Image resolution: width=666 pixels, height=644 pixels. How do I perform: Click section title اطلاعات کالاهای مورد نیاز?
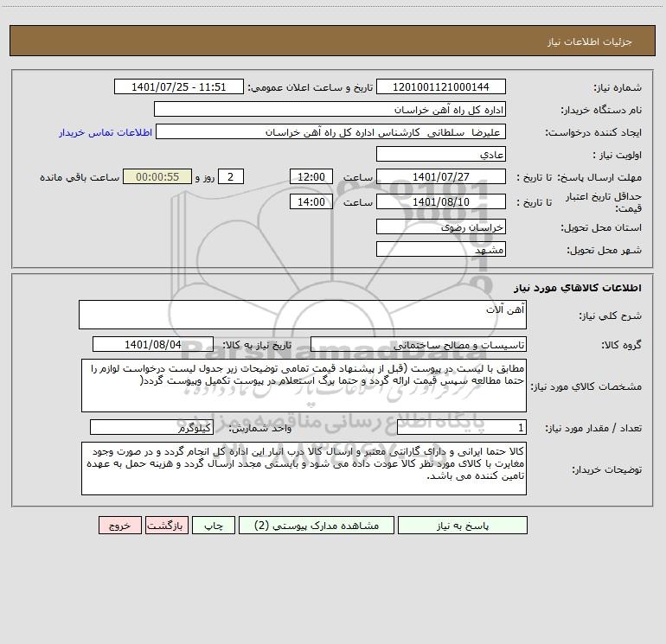(578, 288)
